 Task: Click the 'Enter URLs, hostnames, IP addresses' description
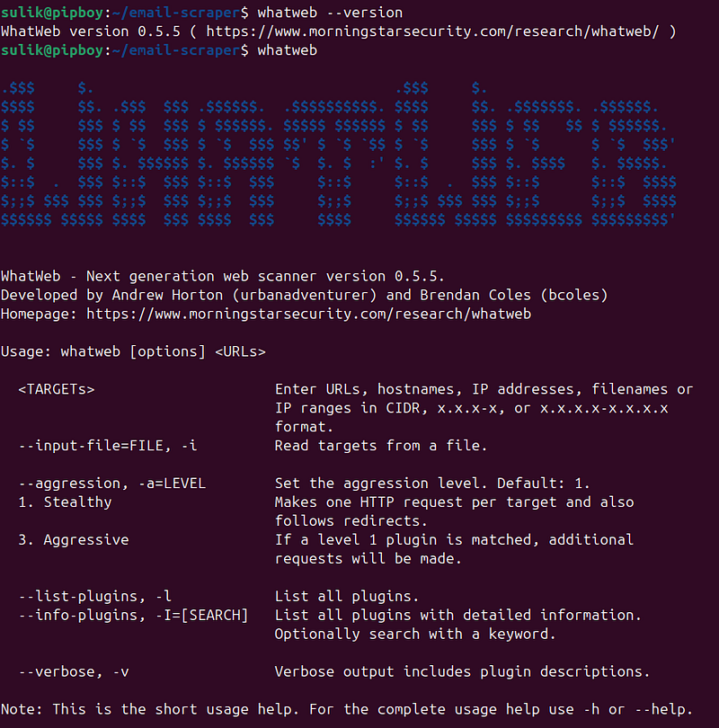(429, 389)
